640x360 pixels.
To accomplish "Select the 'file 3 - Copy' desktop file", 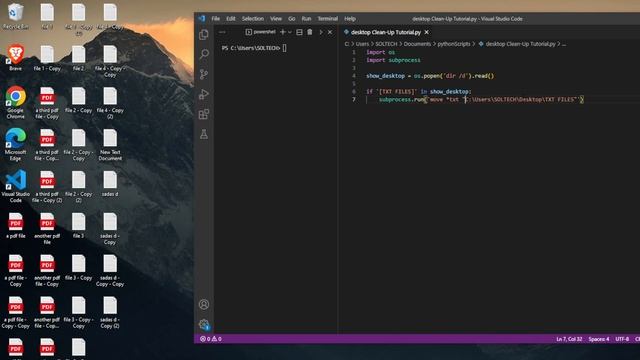I will [78, 268].
